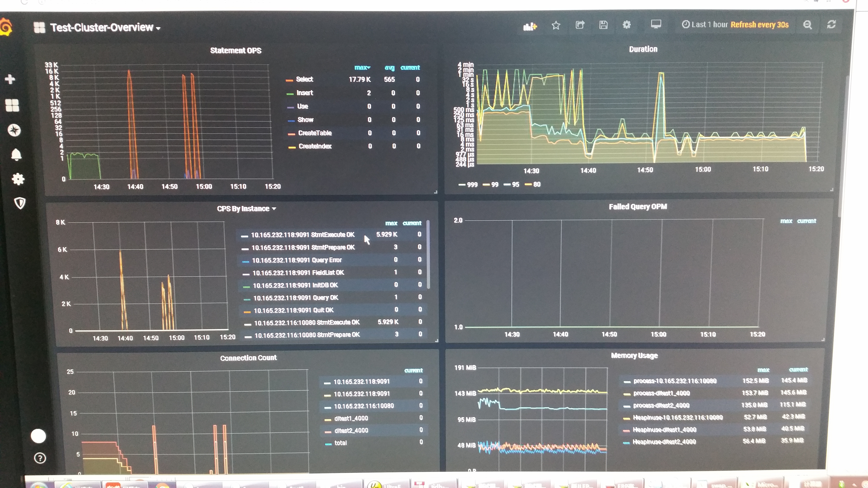The width and height of the screenshot is (868, 488).
Task: Toggle the Select series in Statement OPS legend
Action: (304, 79)
